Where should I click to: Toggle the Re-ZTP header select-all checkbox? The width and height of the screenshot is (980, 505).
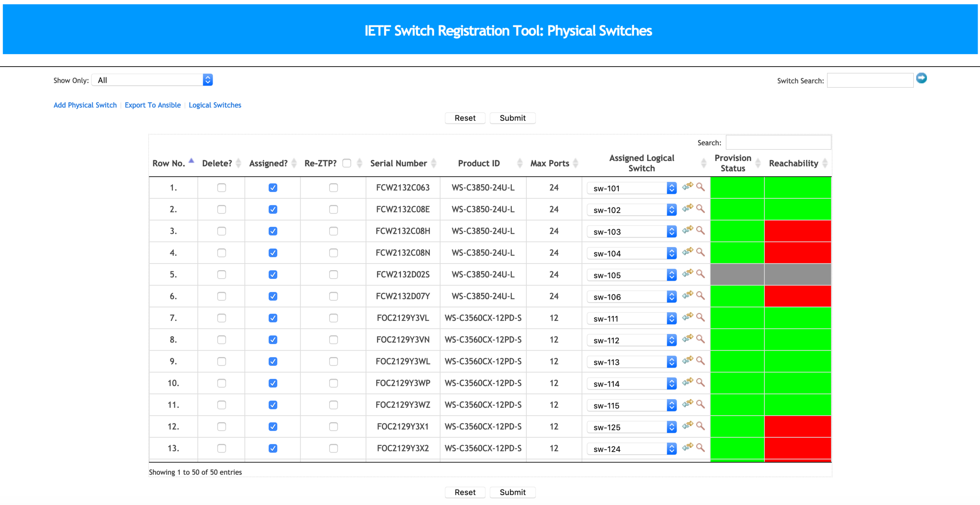pos(347,163)
